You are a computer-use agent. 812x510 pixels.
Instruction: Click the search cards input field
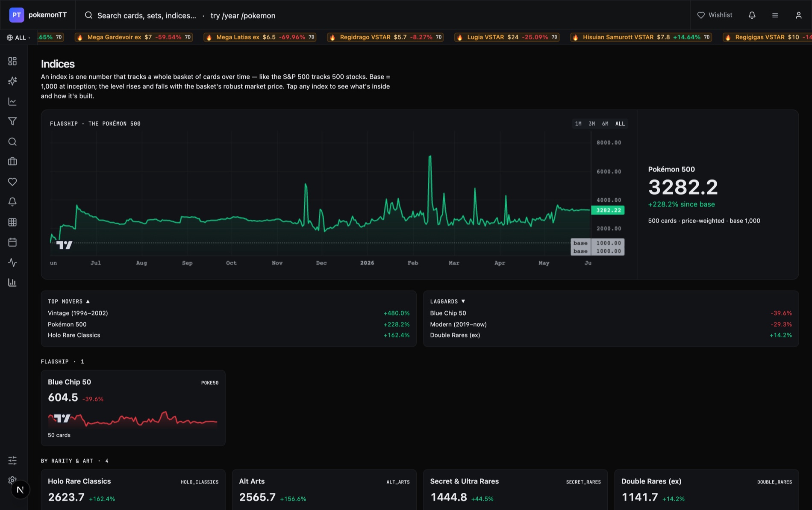(x=179, y=15)
